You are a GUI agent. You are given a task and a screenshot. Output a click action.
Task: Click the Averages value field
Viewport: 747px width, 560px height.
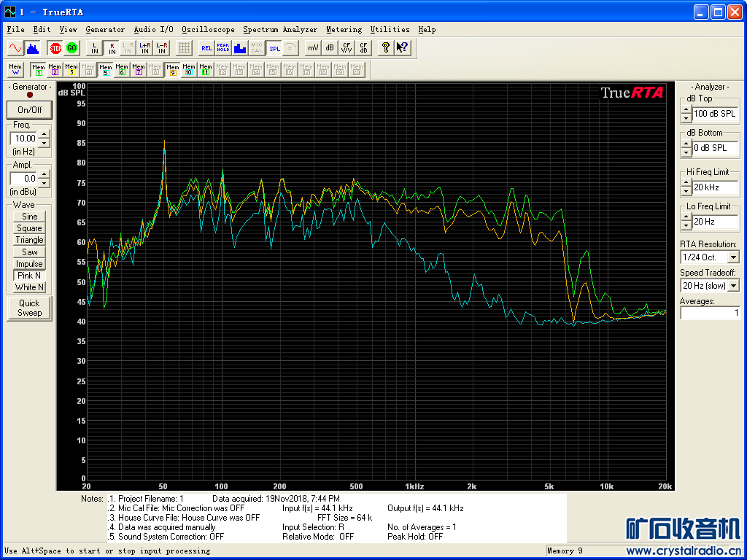point(710,313)
